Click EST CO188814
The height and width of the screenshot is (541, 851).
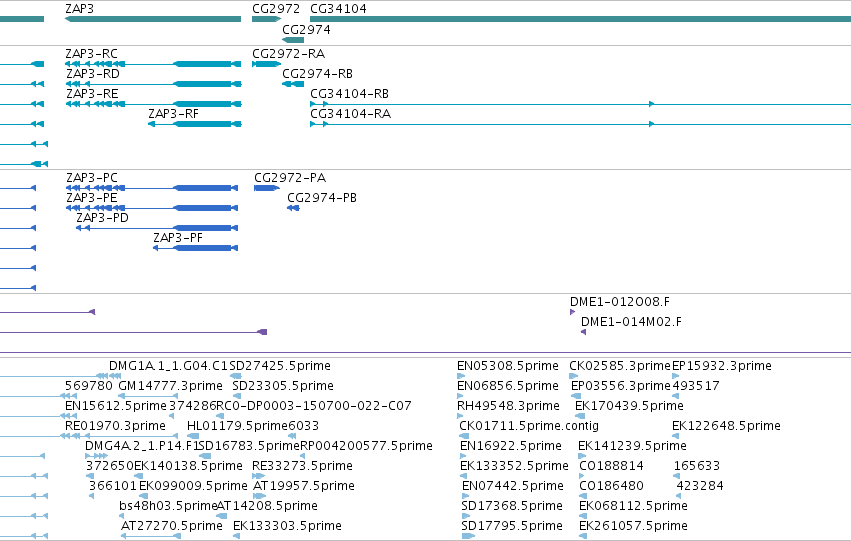(x=611, y=466)
